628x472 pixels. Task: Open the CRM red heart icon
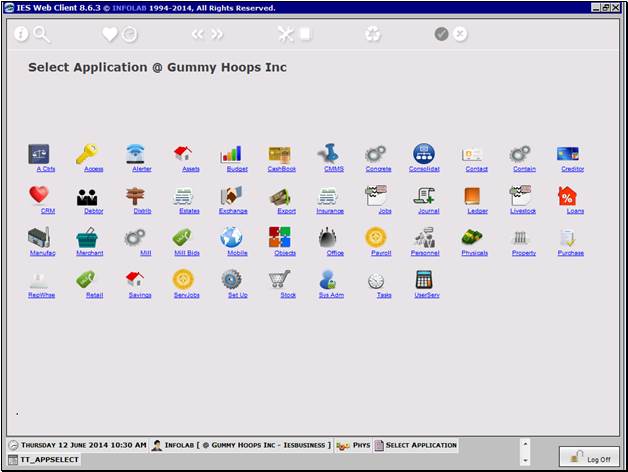[x=39, y=195]
